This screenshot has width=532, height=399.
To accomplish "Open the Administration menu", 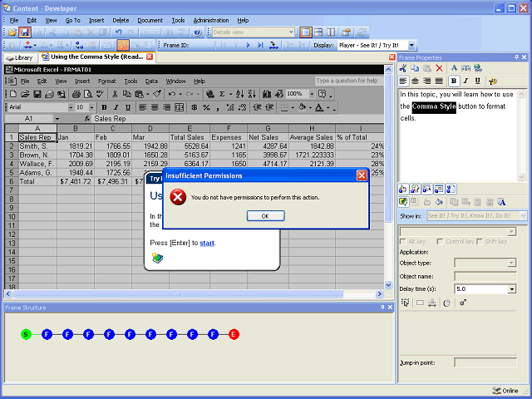I will 211,20.
